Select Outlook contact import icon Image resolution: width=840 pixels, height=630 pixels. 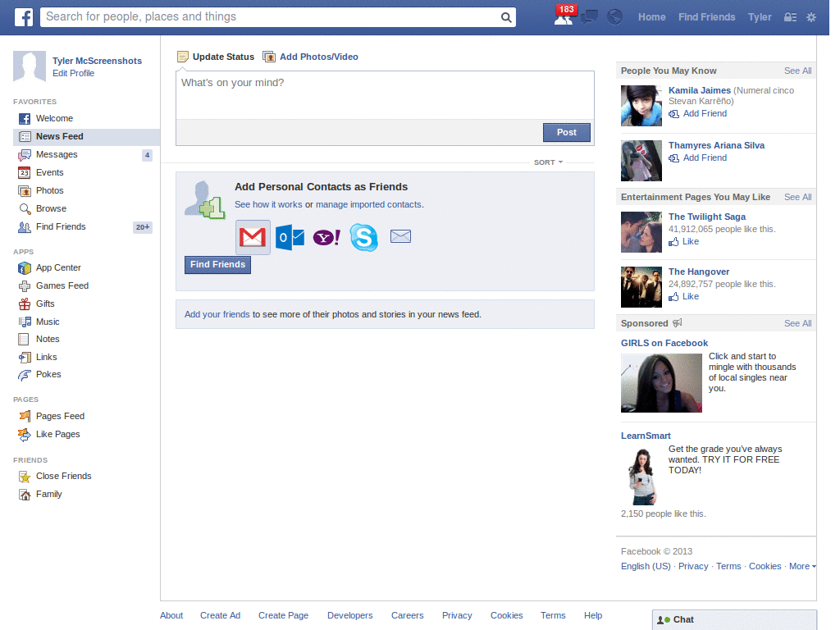[290, 237]
